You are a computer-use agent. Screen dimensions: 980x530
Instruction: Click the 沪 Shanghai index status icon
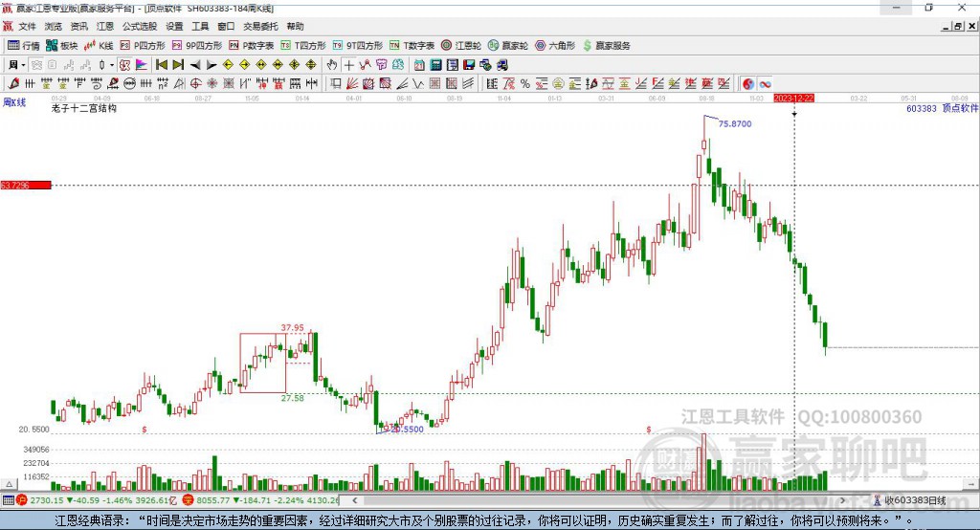22,500
